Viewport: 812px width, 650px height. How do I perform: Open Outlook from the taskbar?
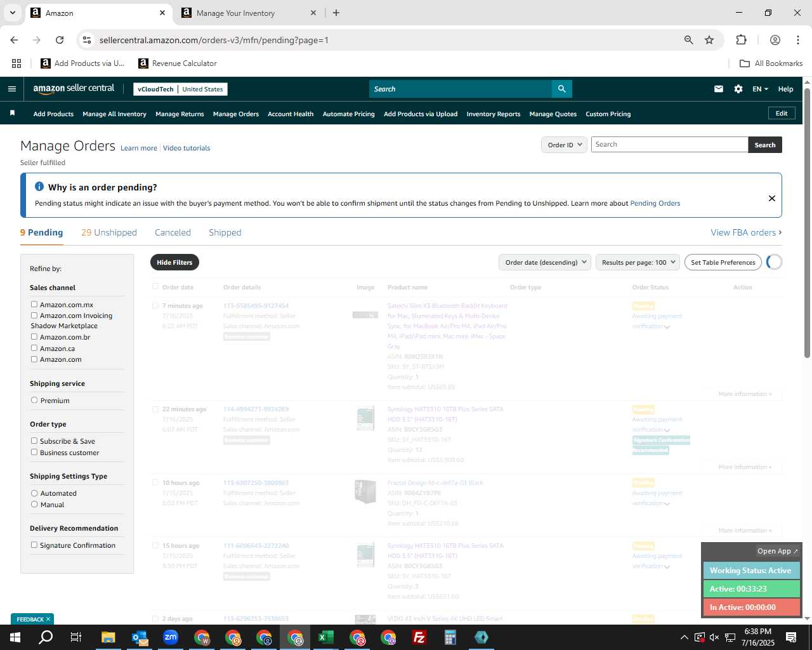click(140, 637)
